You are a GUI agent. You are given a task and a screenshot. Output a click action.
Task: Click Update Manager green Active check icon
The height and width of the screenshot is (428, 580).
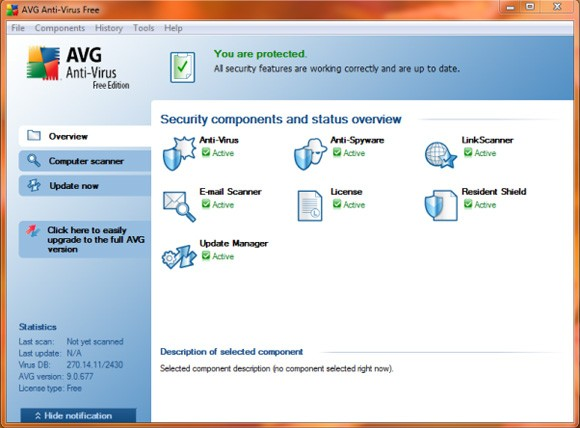(206, 256)
